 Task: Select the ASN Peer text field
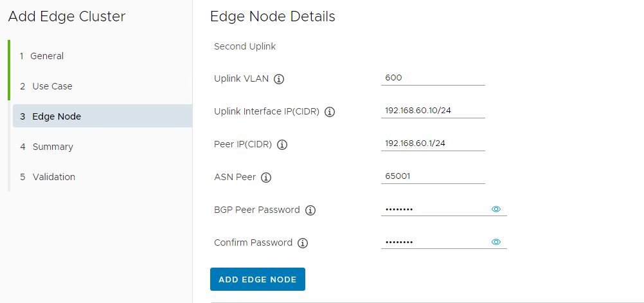coord(433,176)
